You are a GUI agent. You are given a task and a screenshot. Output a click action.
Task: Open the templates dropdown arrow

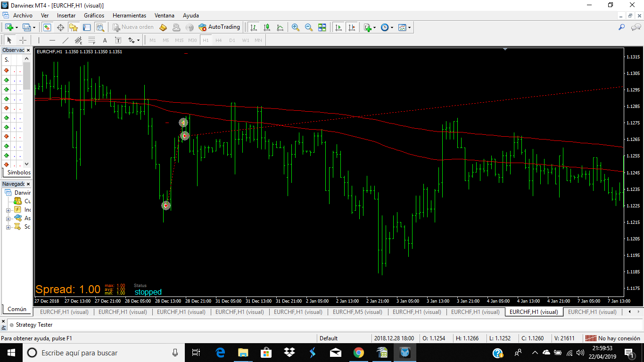click(x=409, y=27)
